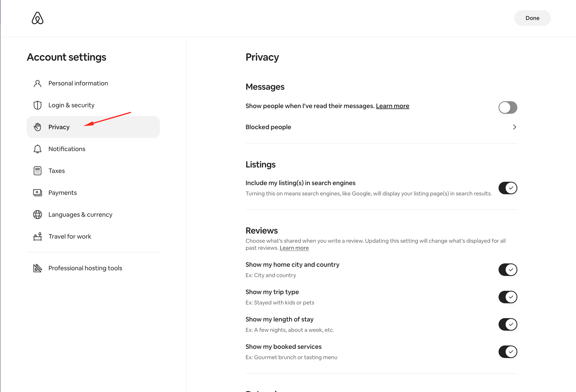576x392 pixels.
Task: Open Learn more about read receipts
Action: [392, 106]
